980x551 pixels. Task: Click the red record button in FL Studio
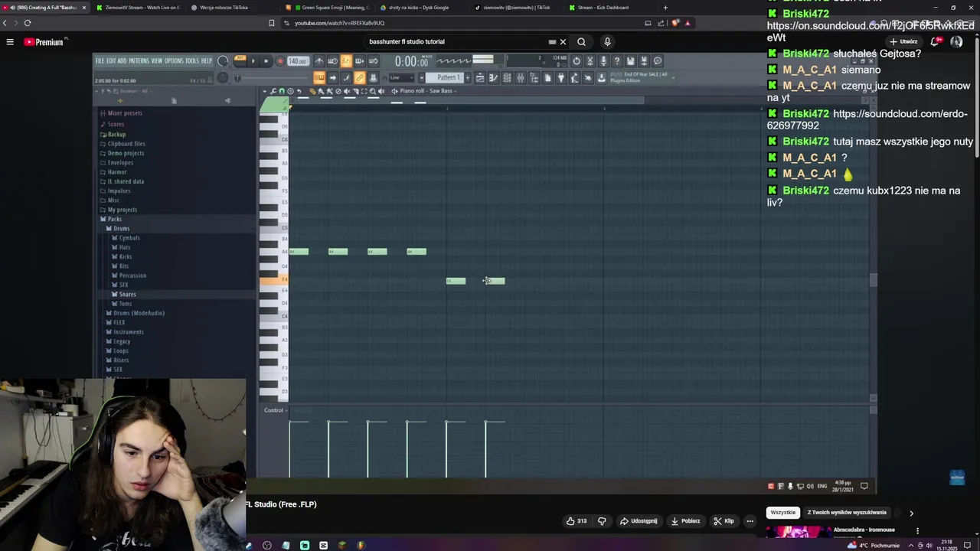pyautogui.click(x=280, y=61)
